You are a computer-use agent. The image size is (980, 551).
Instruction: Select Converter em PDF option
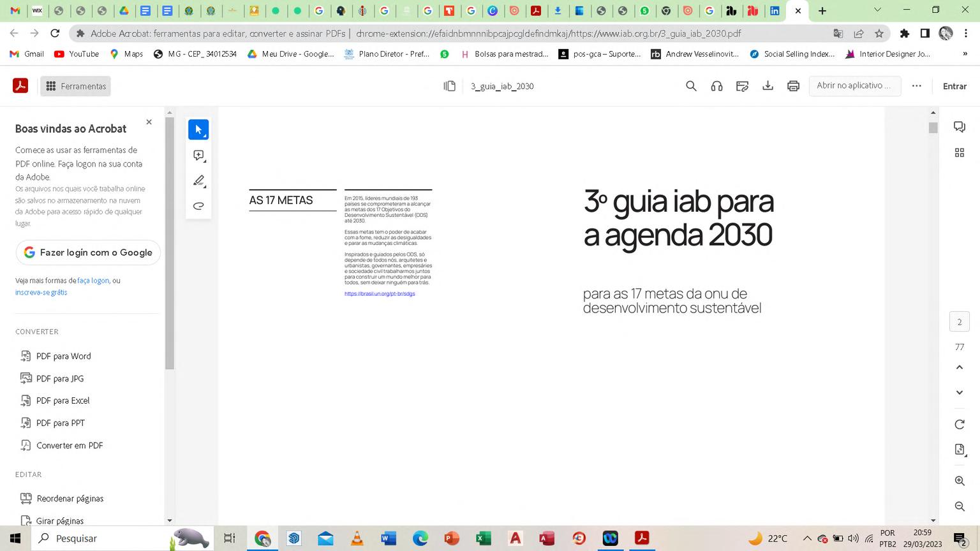(62, 445)
